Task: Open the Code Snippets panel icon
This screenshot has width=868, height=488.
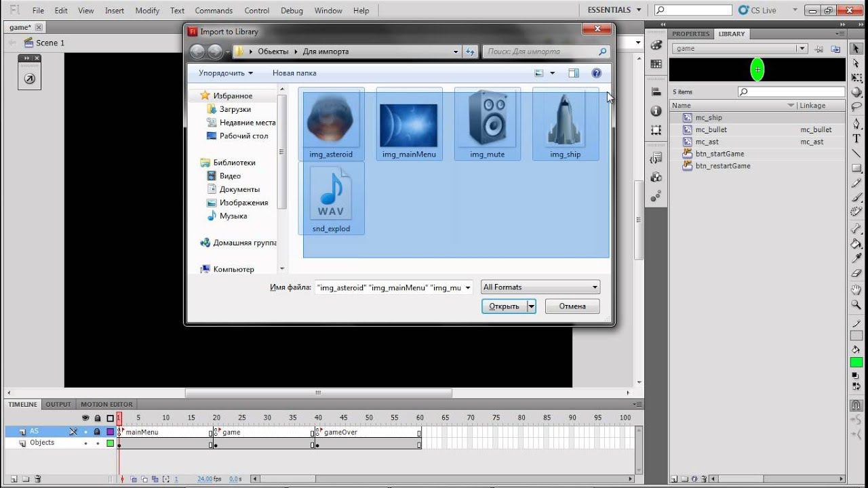Action: (x=656, y=158)
